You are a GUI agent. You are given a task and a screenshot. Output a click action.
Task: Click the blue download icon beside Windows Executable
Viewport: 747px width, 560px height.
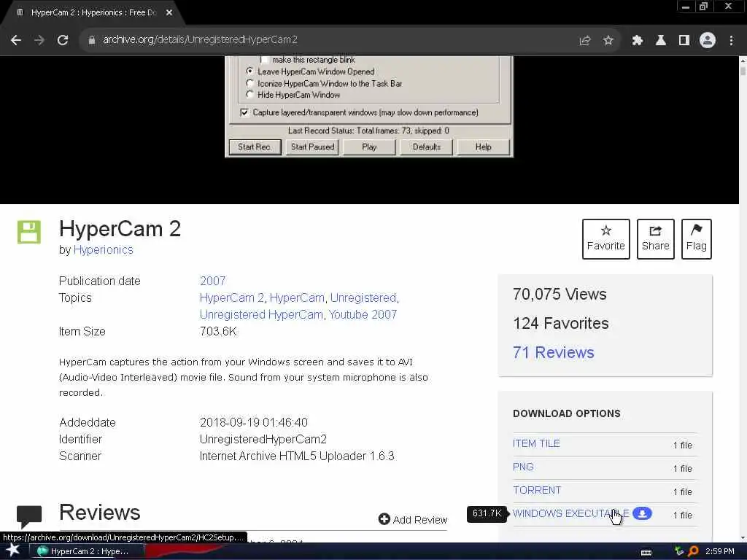(642, 513)
